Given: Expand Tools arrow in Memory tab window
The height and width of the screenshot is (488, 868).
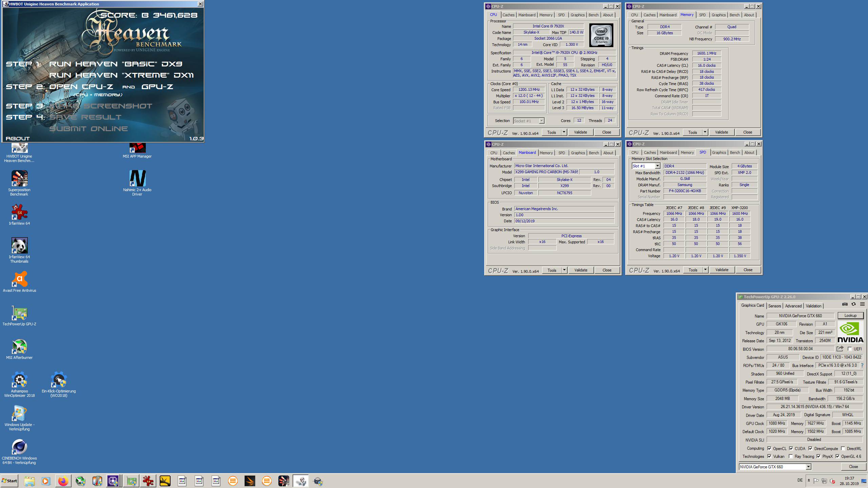Looking at the screenshot, I should [x=705, y=132].
